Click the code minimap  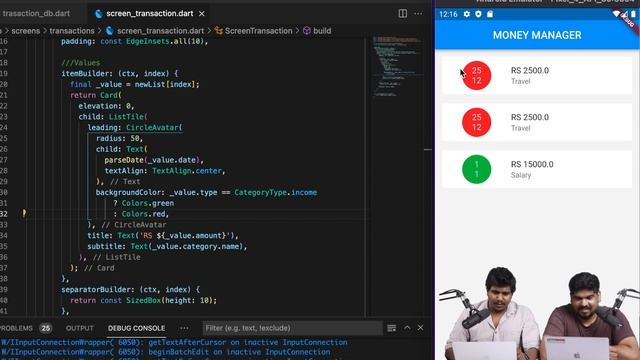397,67
